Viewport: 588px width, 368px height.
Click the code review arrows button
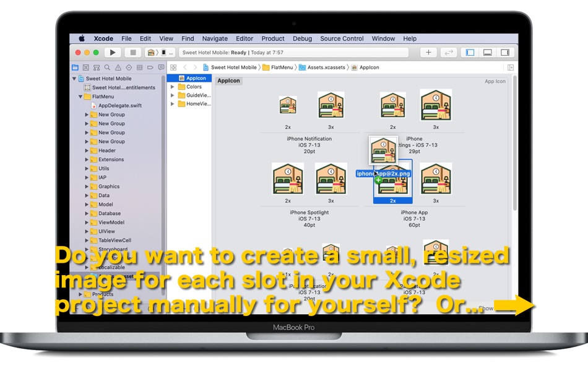(449, 53)
